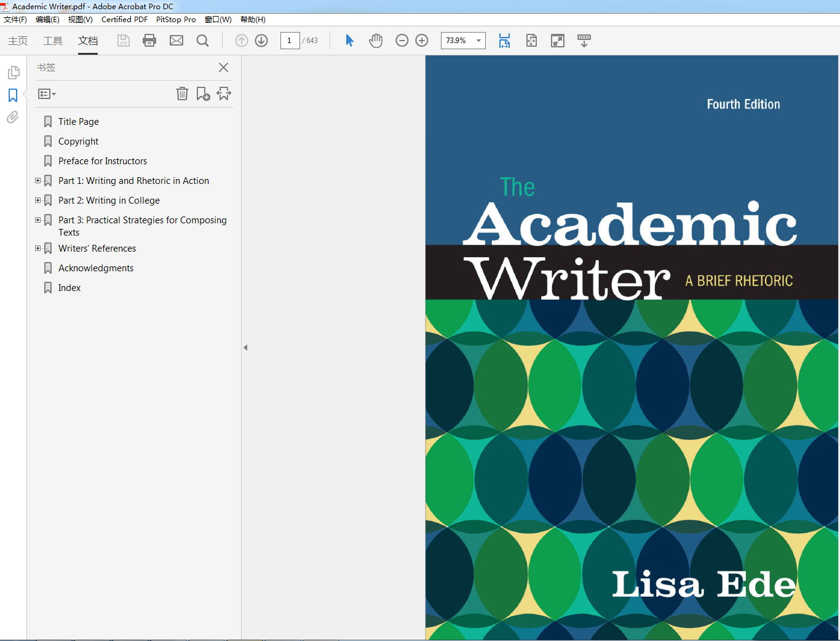
Task: Enter full screen mode icon
Action: [x=558, y=41]
